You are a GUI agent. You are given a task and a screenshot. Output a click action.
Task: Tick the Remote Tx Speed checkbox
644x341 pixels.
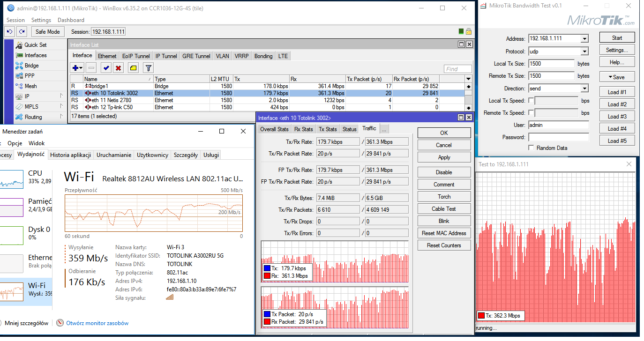531,113
